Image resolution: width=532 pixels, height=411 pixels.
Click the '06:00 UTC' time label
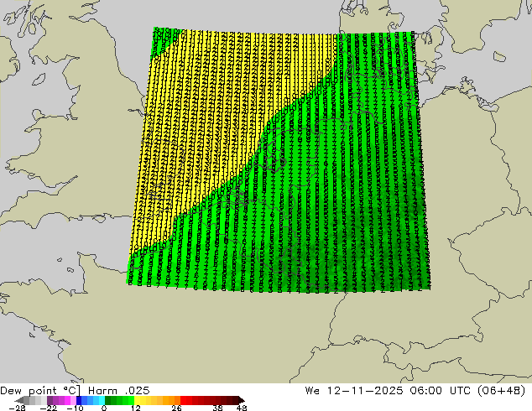[441, 391]
